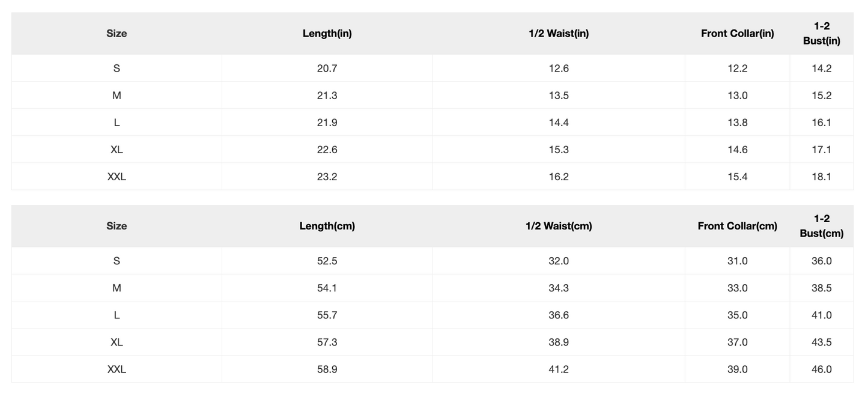Select the 20.7 length cell

327,68
